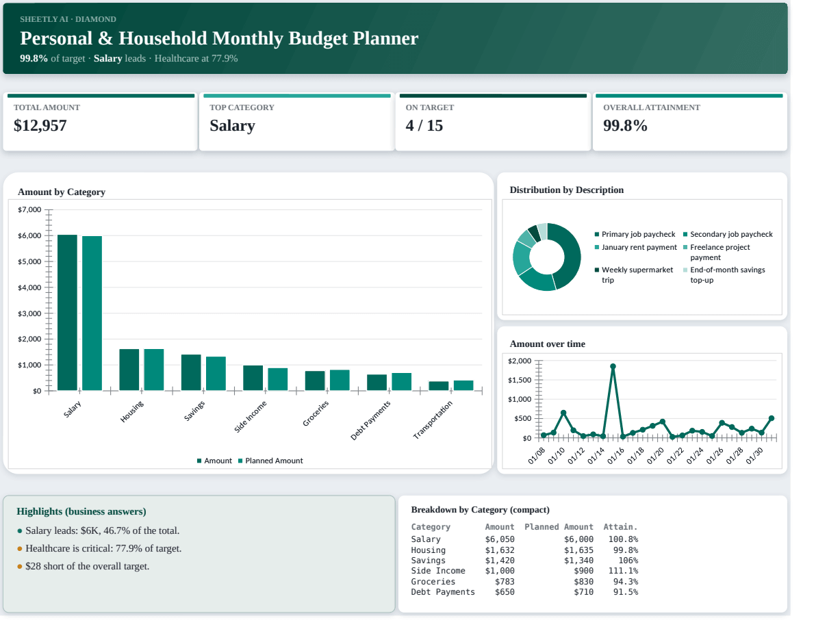
Task: Click the $783 Groceries amount cell
Action: click(x=505, y=582)
